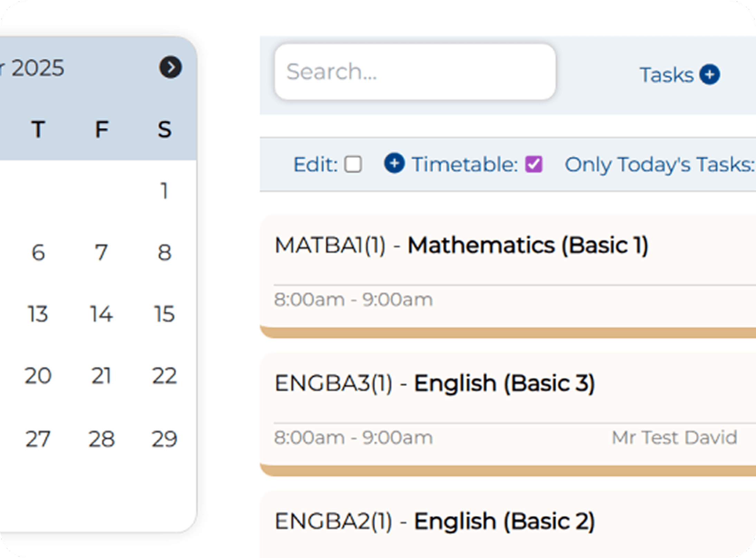Click 8:00am - 9:00am under Mathematics
This screenshot has height=558, width=756.
pyautogui.click(x=353, y=299)
